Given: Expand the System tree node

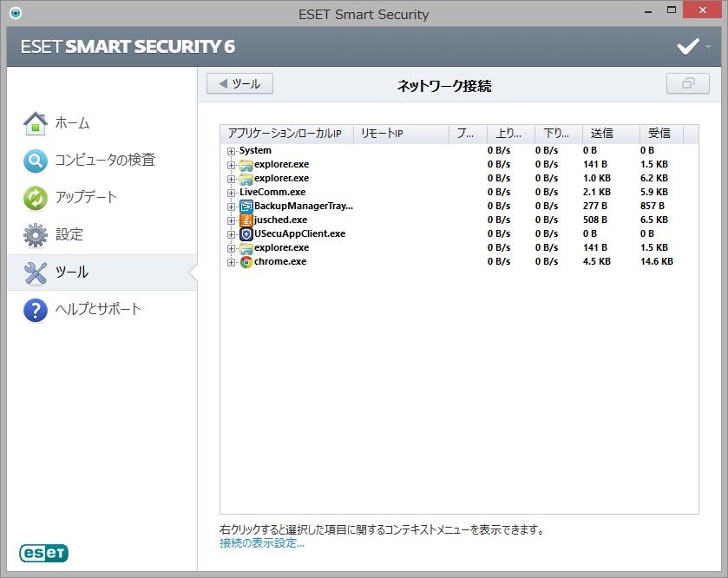Looking at the screenshot, I should tap(231, 151).
